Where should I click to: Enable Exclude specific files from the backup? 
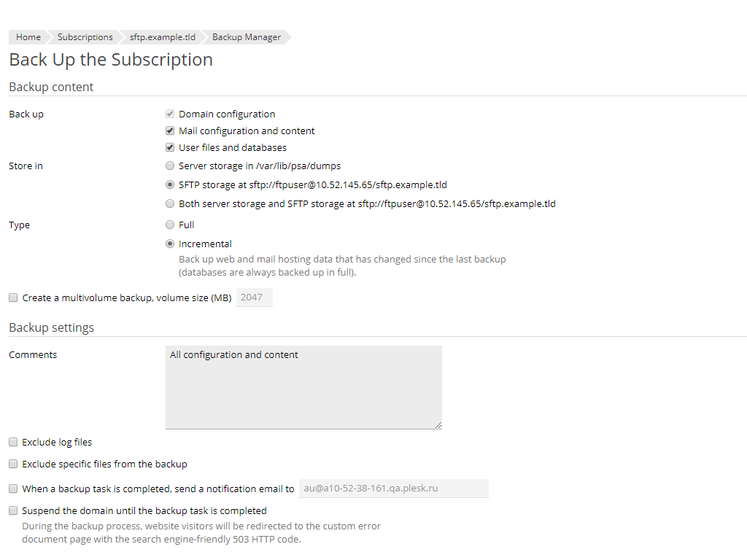coord(13,464)
